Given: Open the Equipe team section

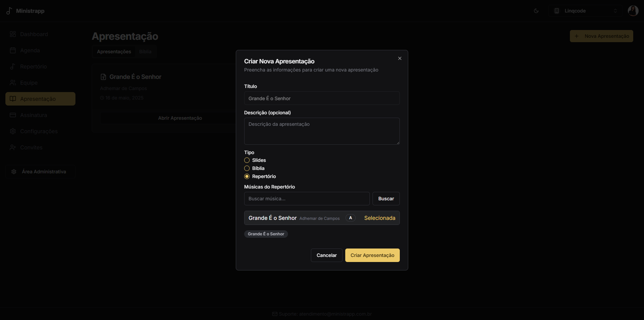Looking at the screenshot, I should [x=28, y=83].
